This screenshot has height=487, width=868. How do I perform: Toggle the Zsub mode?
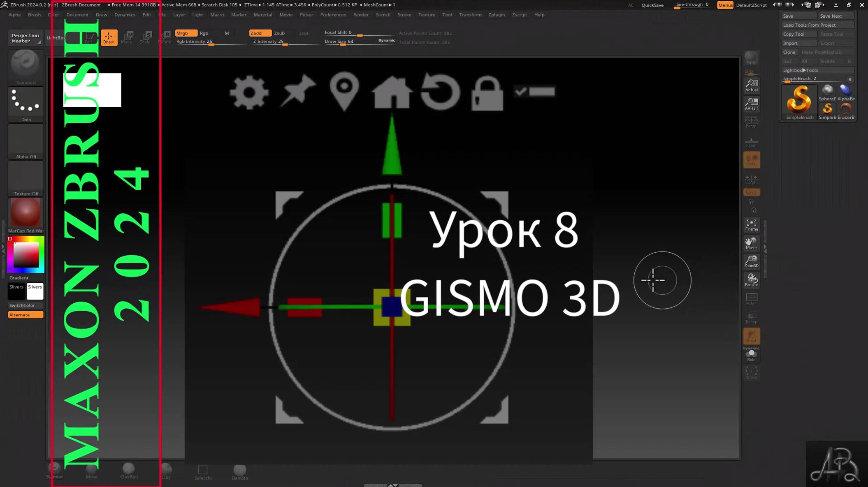279,33
